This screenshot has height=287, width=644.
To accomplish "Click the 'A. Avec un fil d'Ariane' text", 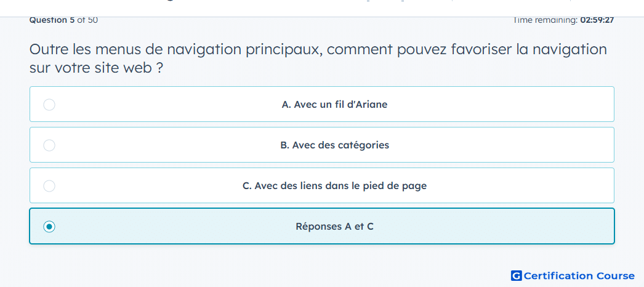I will point(334,105).
